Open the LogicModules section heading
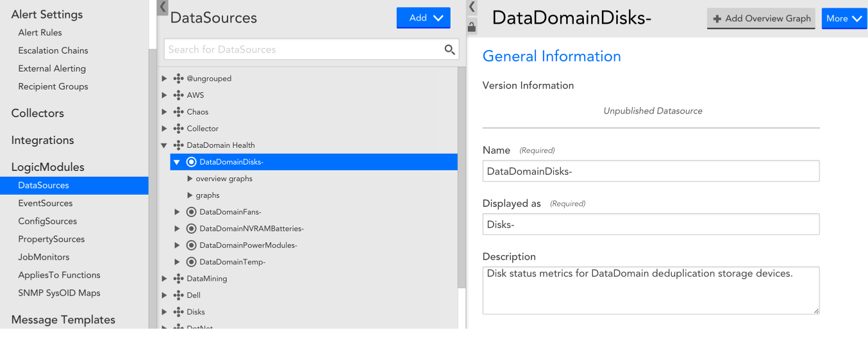The height and width of the screenshot is (353, 868). point(47,167)
